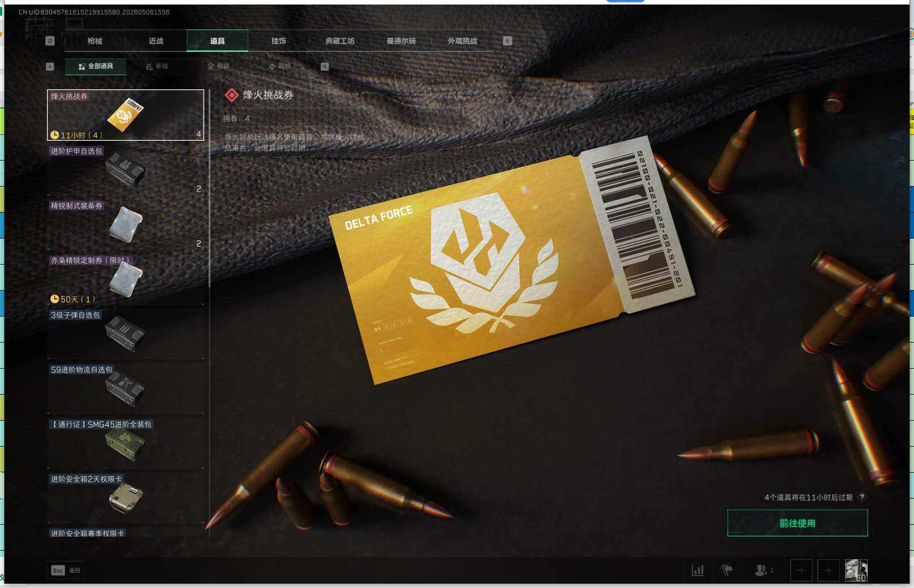The height and width of the screenshot is (588, 914).
Task: Select the 进阶安全箱赛季权限卡 item
Action: pyautogui.click(x=126, y=533)
